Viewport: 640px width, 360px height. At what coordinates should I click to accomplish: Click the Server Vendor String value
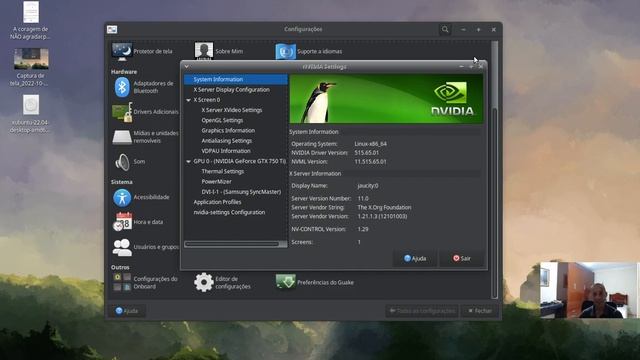click(x=384, y=207)
